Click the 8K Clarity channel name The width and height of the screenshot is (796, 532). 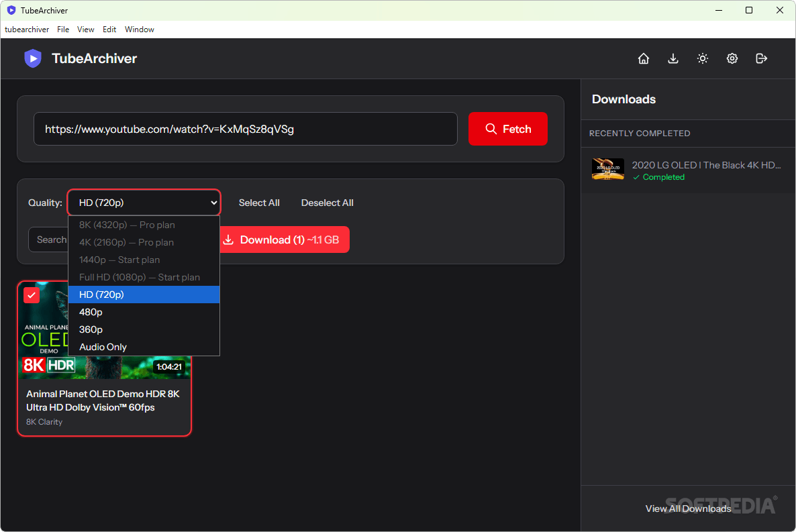(44, 422)
